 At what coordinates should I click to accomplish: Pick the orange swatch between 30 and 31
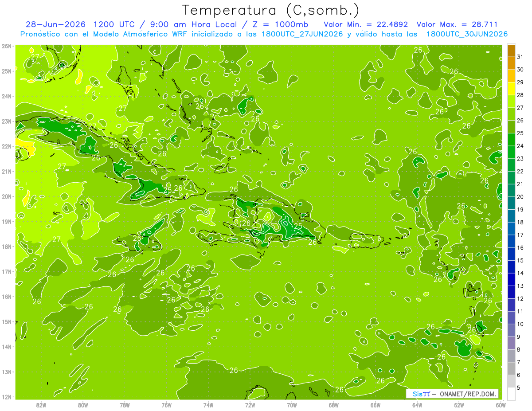click(511, 63)
